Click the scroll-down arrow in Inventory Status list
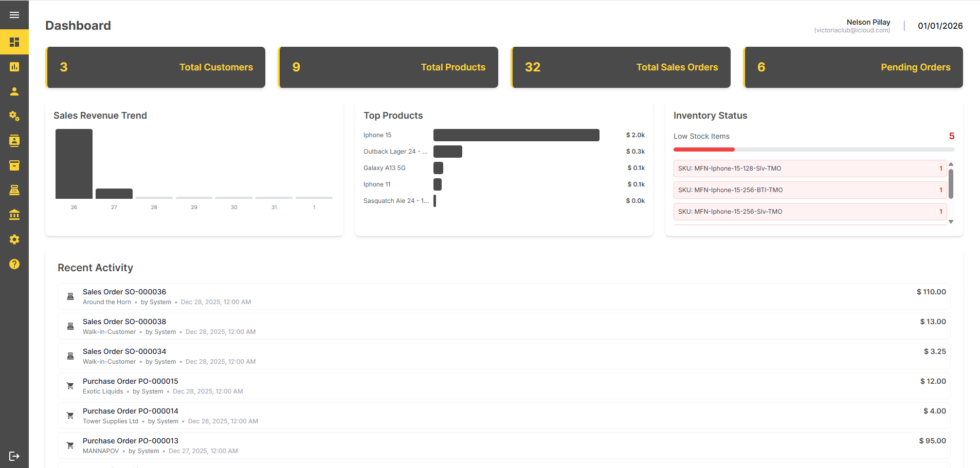The height and width of the screenshot is (468, 980). (951, 222)
